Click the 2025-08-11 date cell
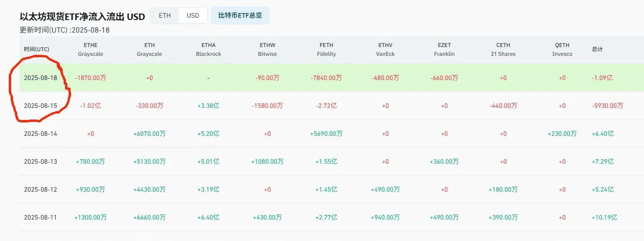Image resolution: width=644 pixels, height=241 pixels. tap(40, 217)
